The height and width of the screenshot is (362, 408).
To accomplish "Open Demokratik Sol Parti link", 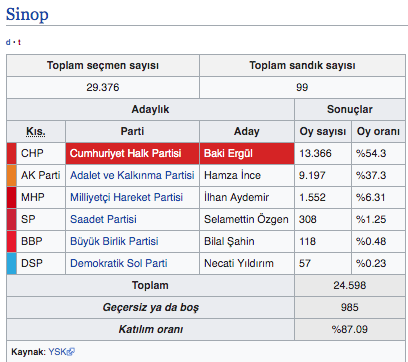I will (x=119, y=263).
